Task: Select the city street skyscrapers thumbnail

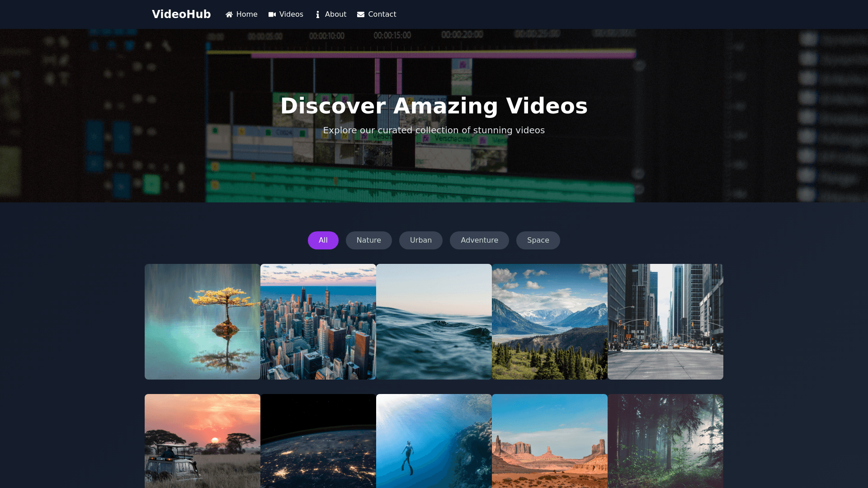Action: (665, 322)
